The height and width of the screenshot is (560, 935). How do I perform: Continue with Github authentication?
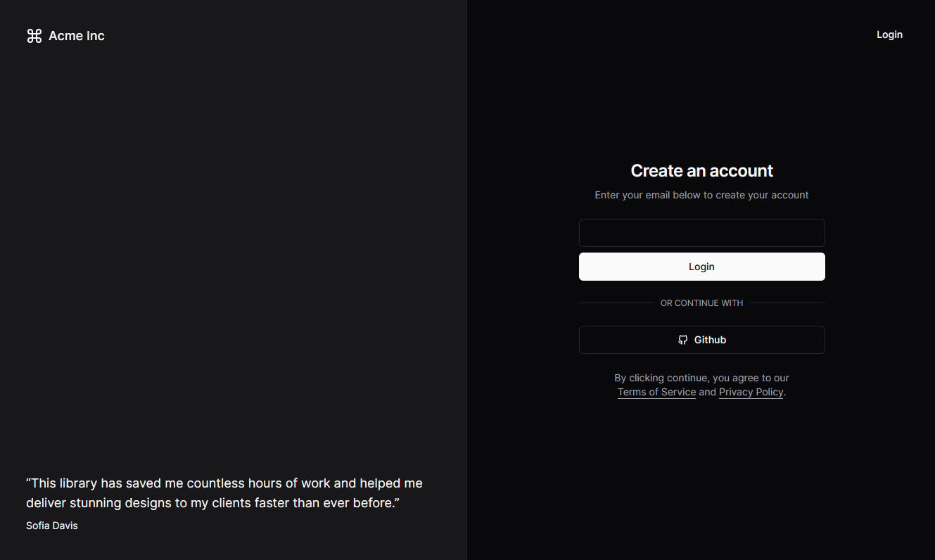tap(701, 340)
